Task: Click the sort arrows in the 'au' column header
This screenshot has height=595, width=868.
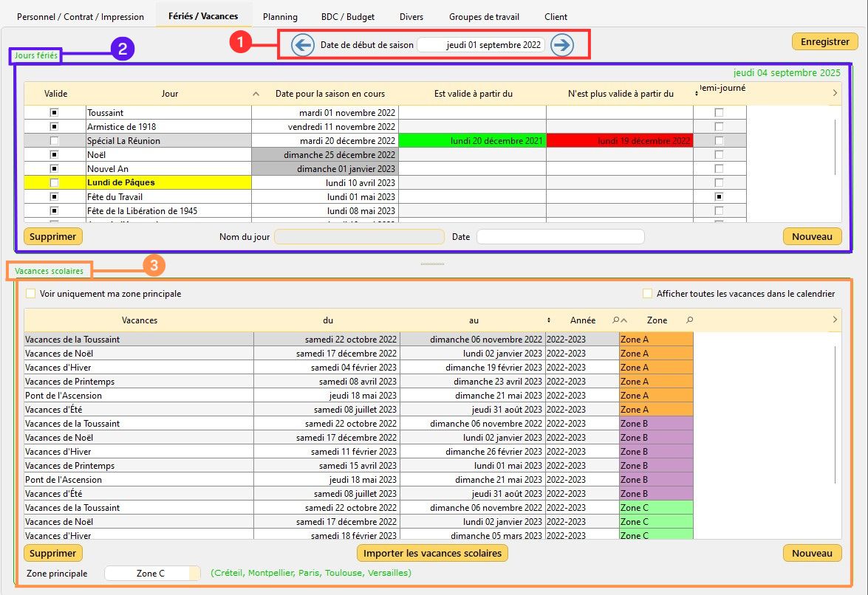Action: click(548, 320)
